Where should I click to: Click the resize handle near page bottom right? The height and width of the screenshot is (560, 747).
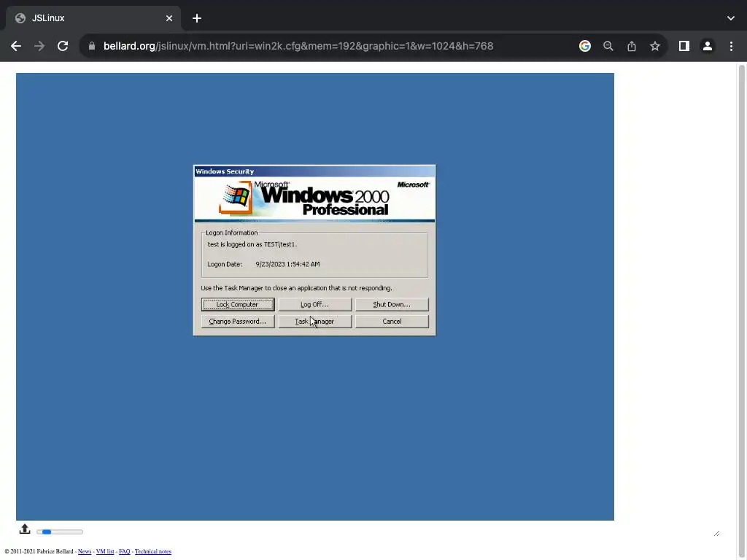click(716, 533)
